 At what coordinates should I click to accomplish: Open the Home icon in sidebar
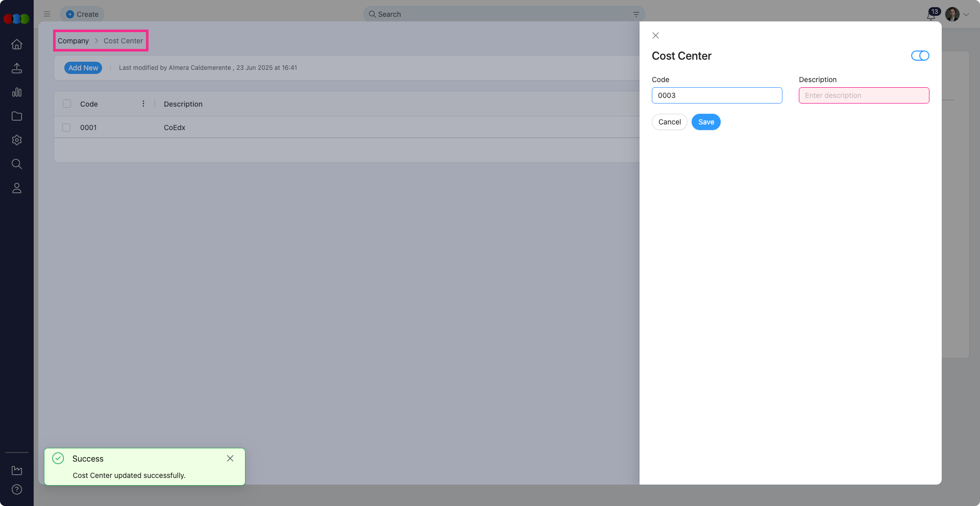point(17,44)
